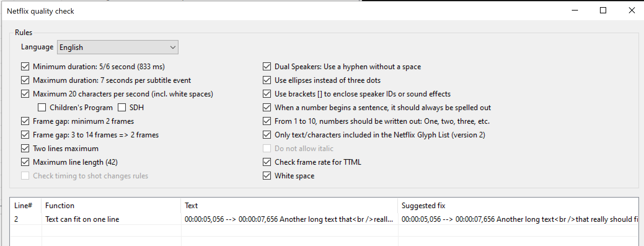Viewport: 644px width, 246px height.
Task: Enable the Children's Program option
Action: coord(42,107)
